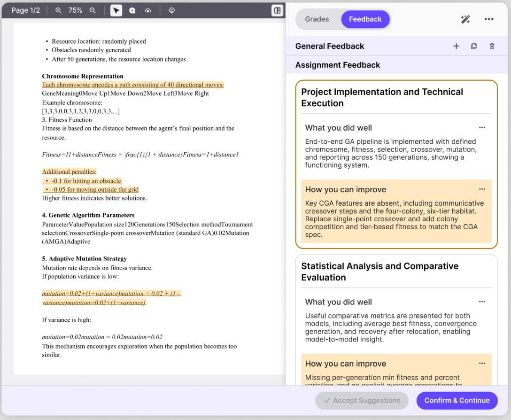Select the General Feedback section header
The height and width of the screenshot is (420, 511).
coord(330,46)
